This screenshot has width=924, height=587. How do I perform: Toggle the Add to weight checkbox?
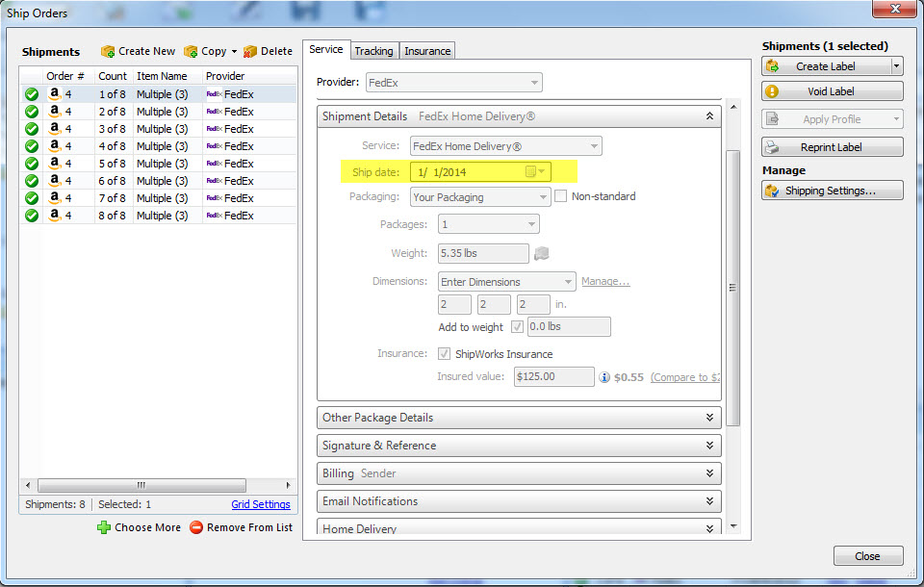[518, 326]
